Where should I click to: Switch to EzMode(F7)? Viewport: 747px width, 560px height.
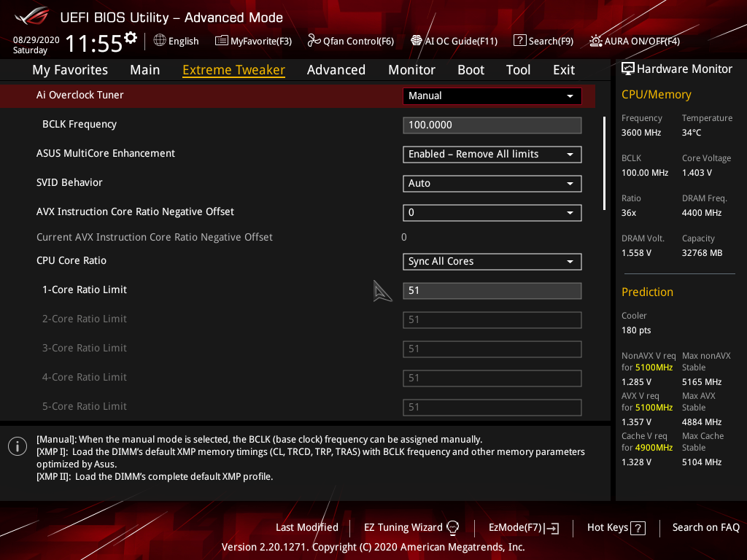coord(524,527)
